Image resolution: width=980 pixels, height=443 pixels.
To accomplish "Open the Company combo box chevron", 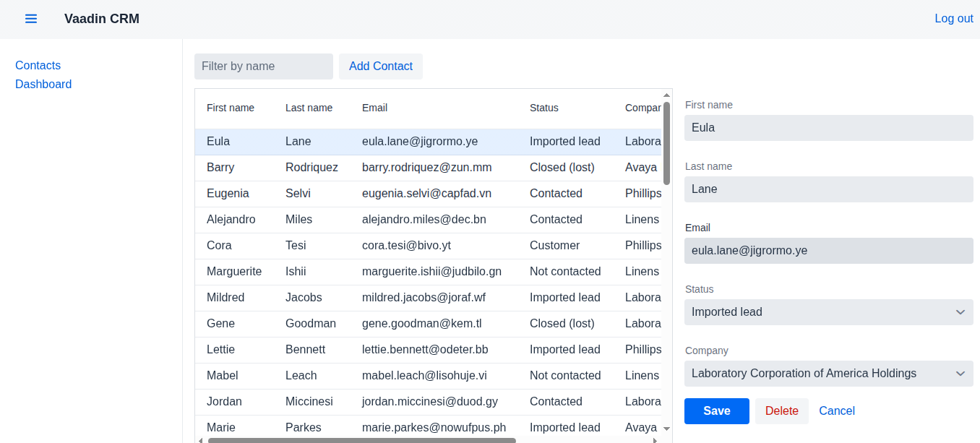I will [x=960, y=374].
